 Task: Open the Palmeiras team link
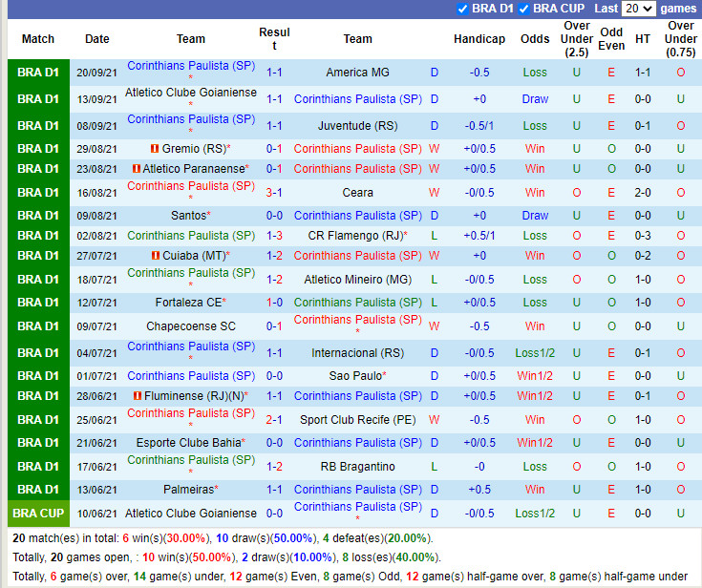187,490
